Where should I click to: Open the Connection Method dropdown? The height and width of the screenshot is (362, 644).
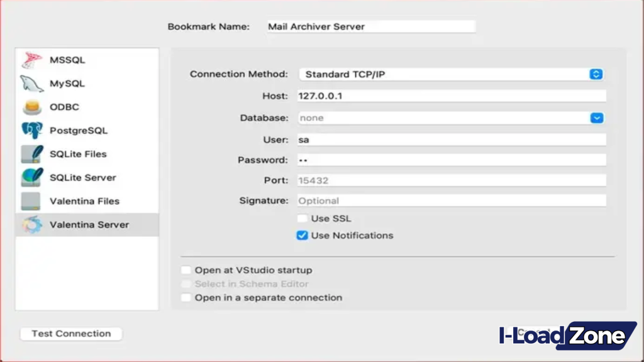coord(595,74)
